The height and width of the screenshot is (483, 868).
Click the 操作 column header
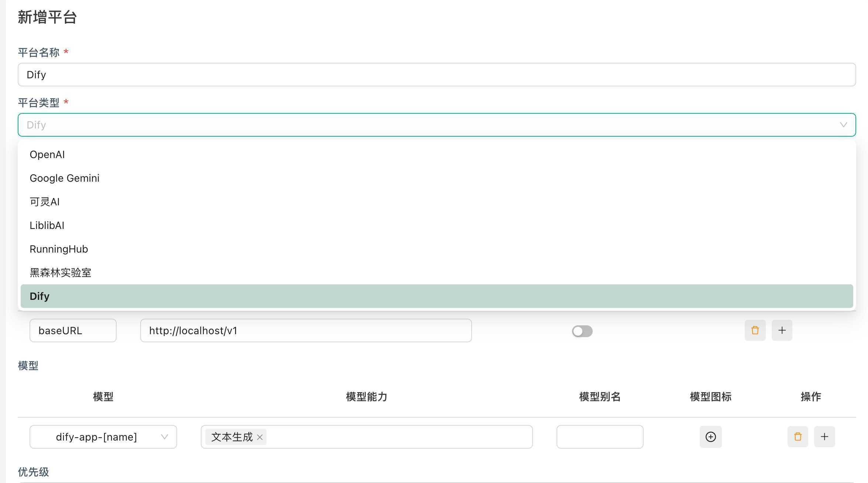click(x=811, y=397)
